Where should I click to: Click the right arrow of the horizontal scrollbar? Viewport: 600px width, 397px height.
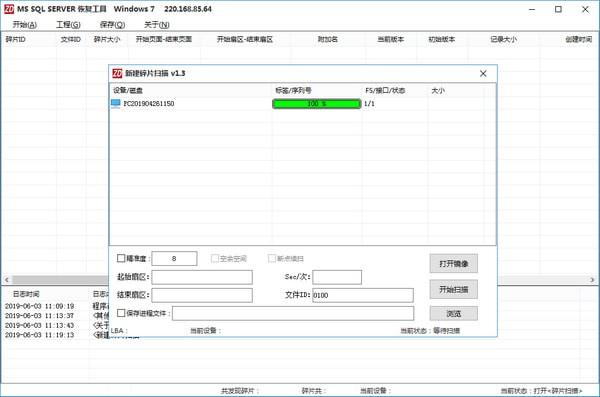pos(592,280)
